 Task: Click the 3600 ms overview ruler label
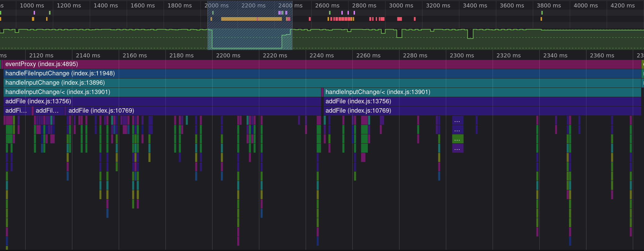[512, 6]
